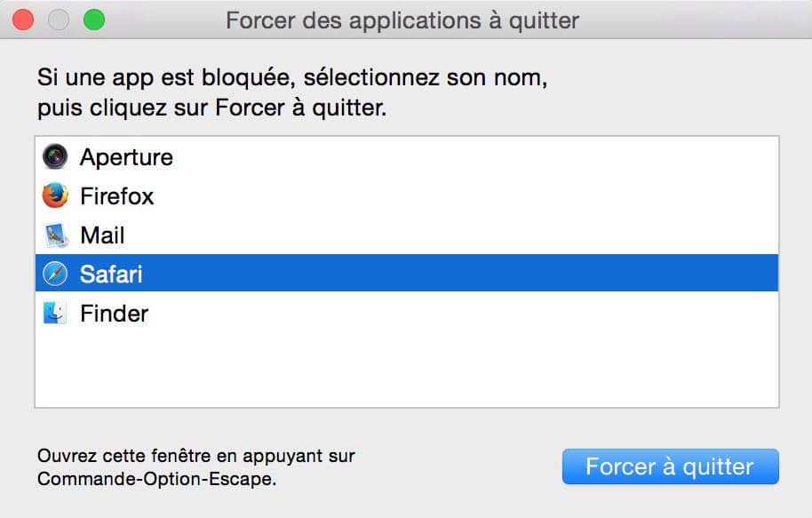Click the Firefox browser icon
Screen dimensions: 812x518
(55, 195)
